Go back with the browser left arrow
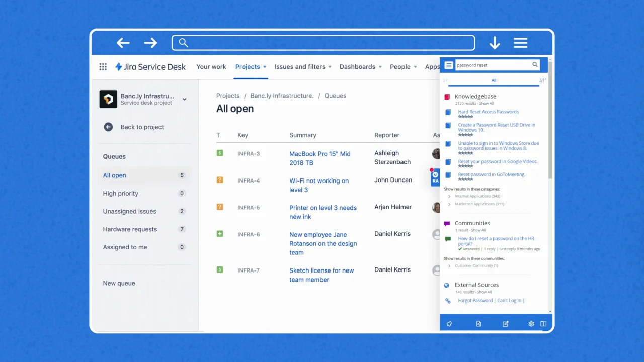 pyautogui.click(x=123, y=43)
